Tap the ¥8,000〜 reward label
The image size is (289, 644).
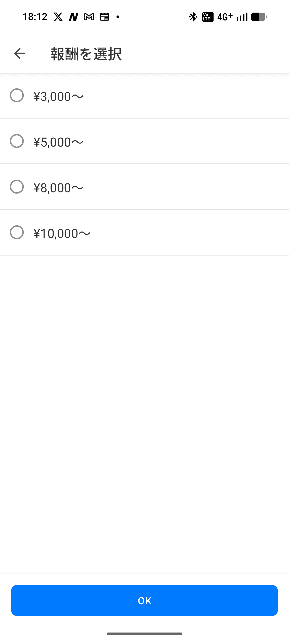click(59, 188)
